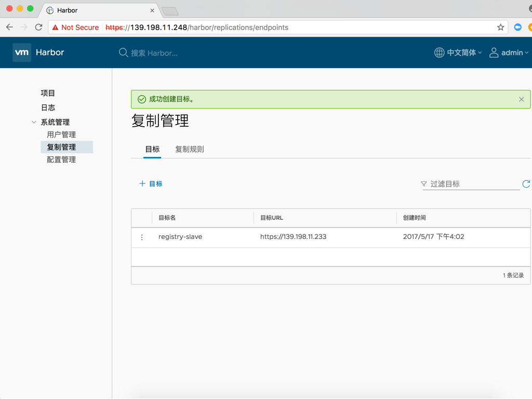Dismiss the 成功创建目标 notification
This screenshot has height=399, width=532.
pyautogui.click(x=521, y=99)
